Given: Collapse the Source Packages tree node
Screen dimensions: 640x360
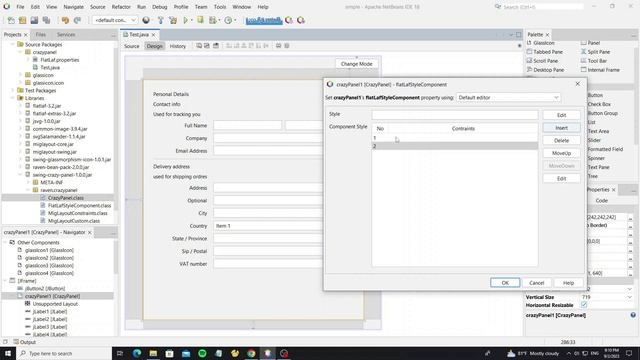Looking at the screenshot, I should coord(12,44).
